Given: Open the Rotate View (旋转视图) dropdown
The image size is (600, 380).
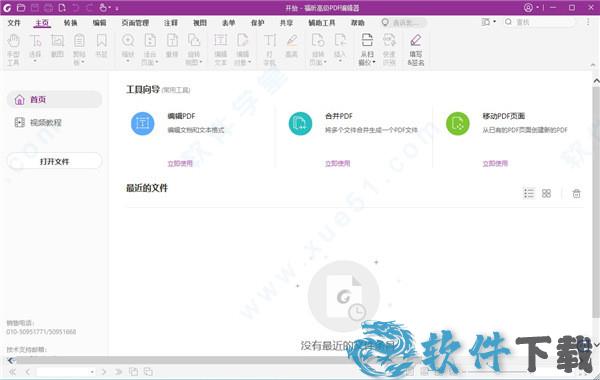Looking at the screenshot, I should [194, 50].
